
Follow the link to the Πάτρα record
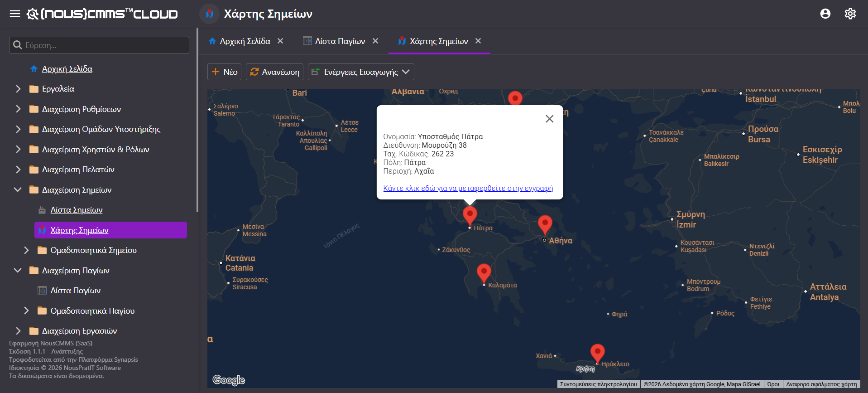[468, 188]
